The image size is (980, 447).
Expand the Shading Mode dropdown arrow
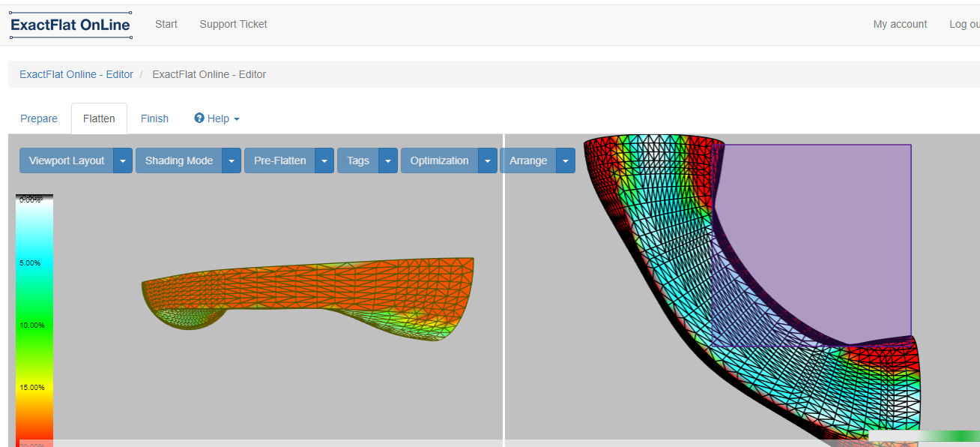[232, 160]
